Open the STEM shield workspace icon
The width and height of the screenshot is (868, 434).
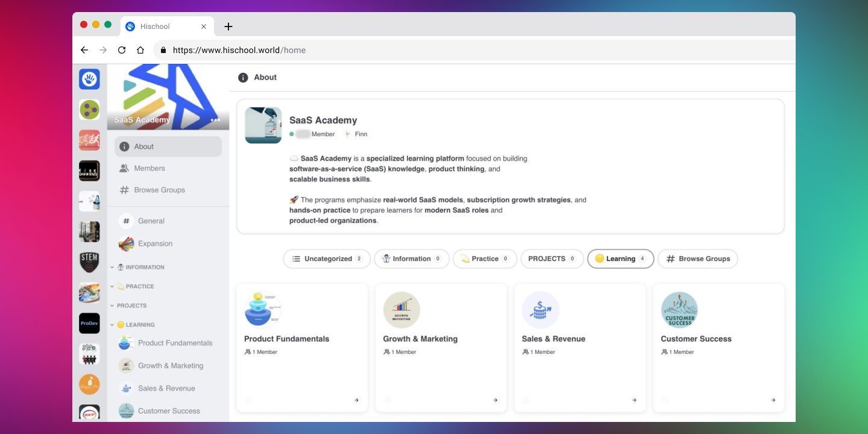coord(89,262)
